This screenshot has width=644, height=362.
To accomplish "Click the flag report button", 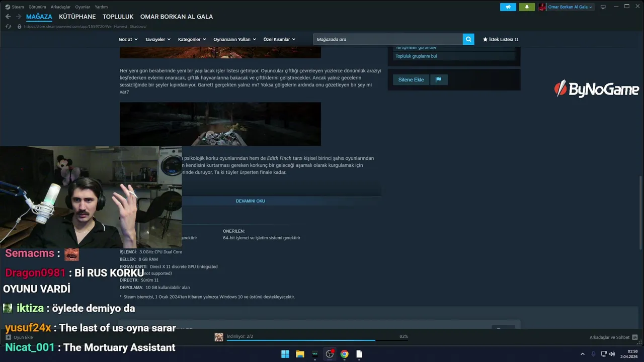I will 438,79.
